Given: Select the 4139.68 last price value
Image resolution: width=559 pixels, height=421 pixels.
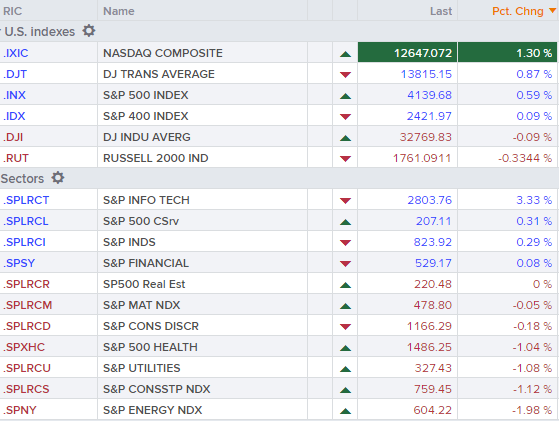Looking at the screenshot, I should point(430,95).
